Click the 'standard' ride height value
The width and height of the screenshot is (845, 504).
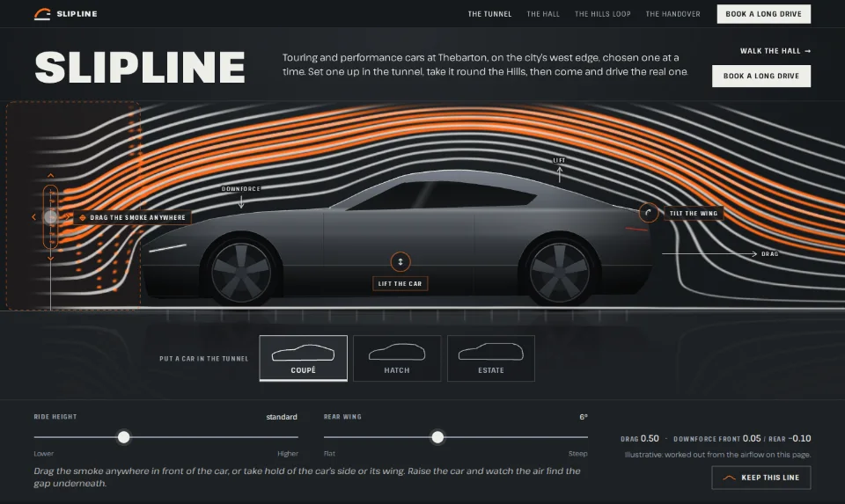(x=282, y=417)
